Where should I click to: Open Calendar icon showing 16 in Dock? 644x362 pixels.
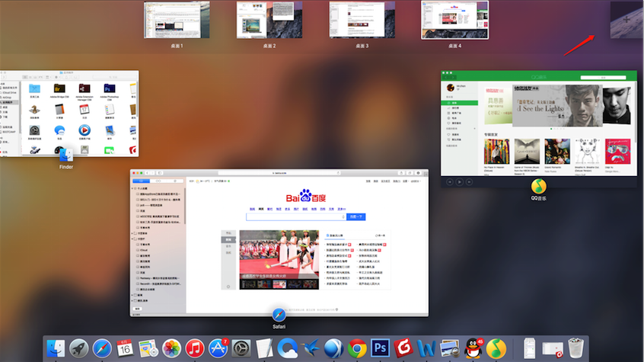(x=125, y=348)
